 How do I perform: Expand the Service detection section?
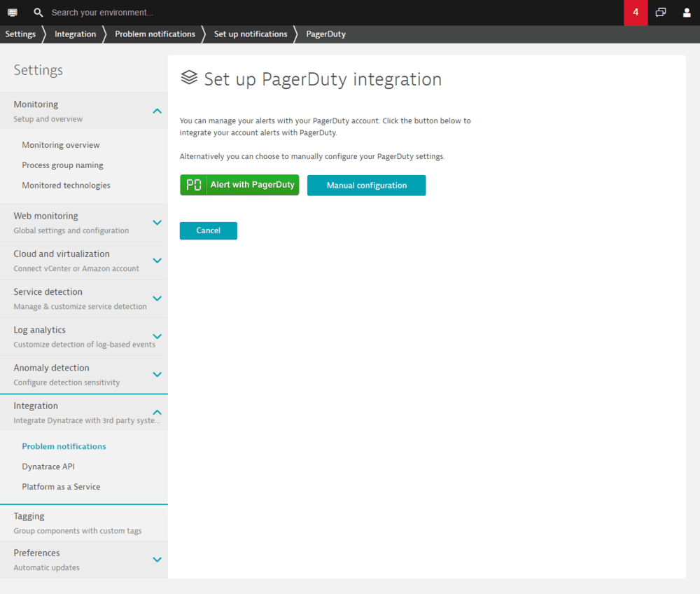point(157,298)
